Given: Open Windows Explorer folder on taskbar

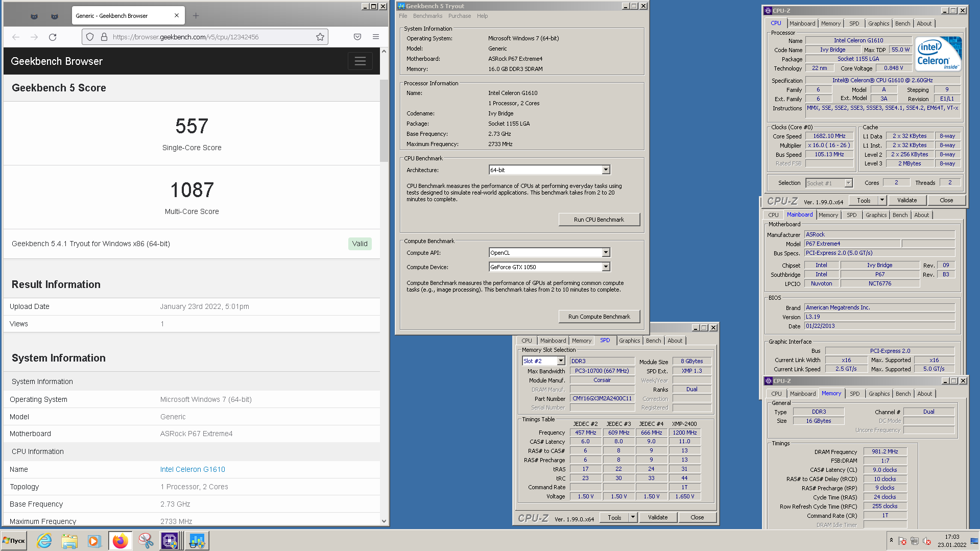Looking at the screenshot, I should coord(69,541).
